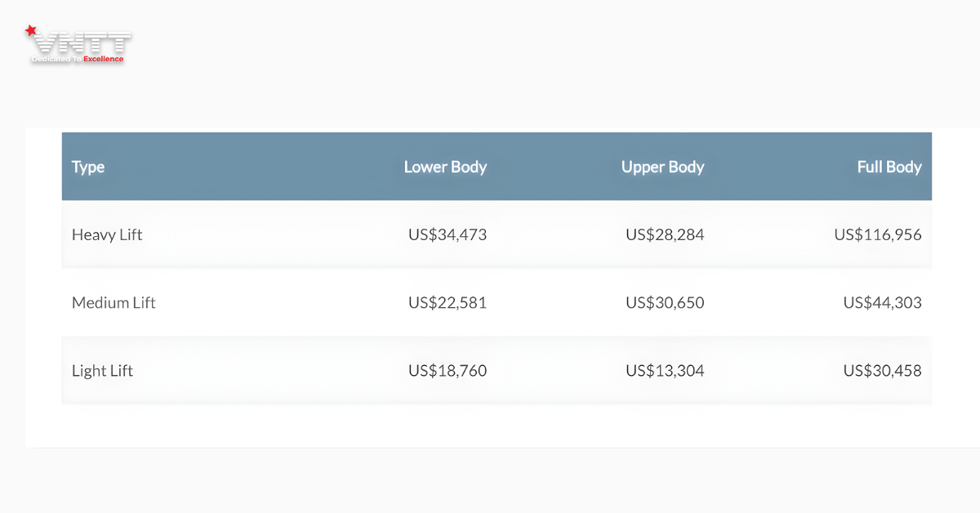Pick the US$44,303 full body price
This screenshot has width=980, height=513.
pyautogui.click(x=882, y=302)
